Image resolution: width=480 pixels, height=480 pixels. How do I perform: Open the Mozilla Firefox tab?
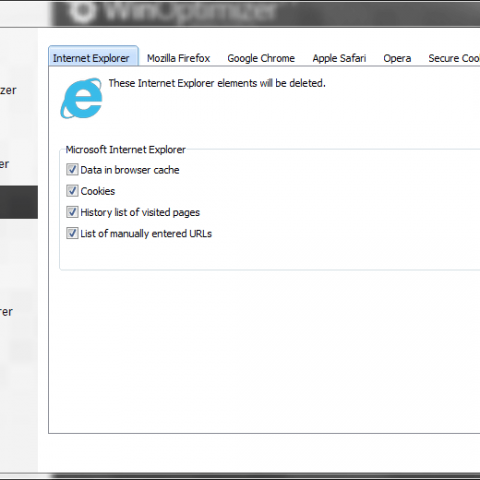click(178, 58)
